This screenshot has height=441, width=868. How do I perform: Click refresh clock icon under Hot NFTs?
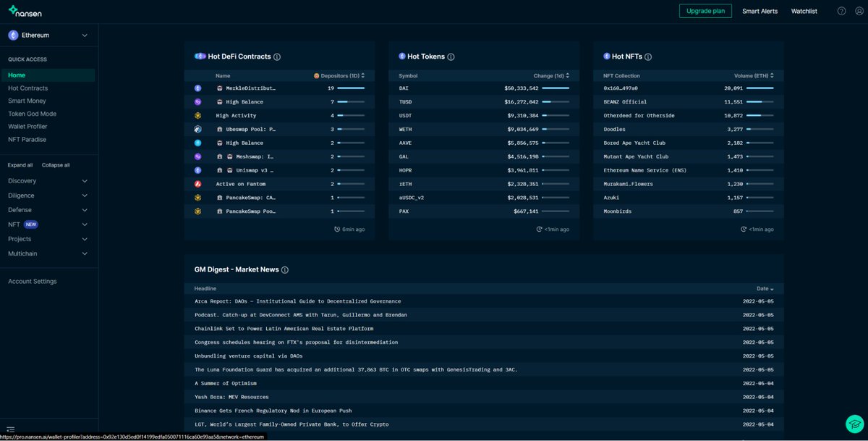[744, 229]
